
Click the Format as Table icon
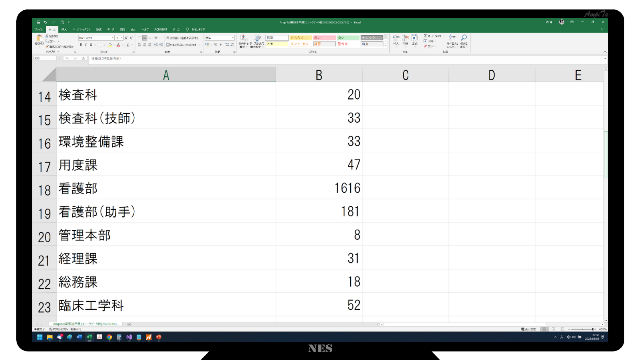(x=258, y=39)
